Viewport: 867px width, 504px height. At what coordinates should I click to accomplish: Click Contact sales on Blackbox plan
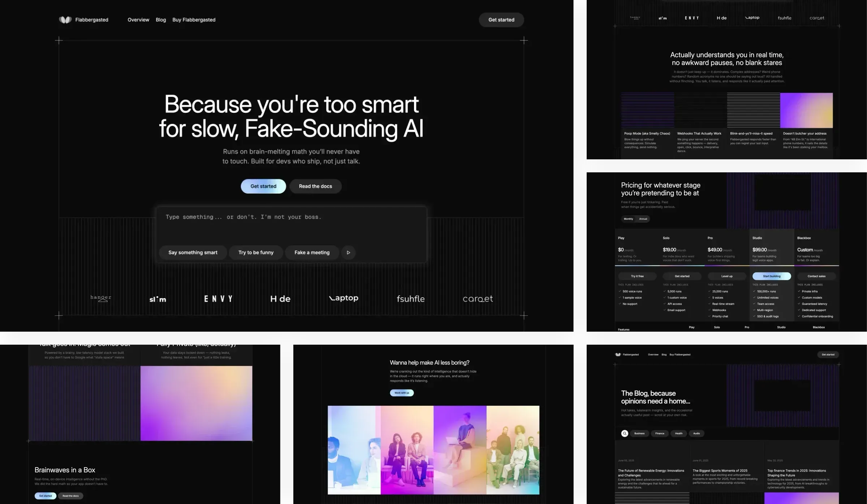pos(816,276)
